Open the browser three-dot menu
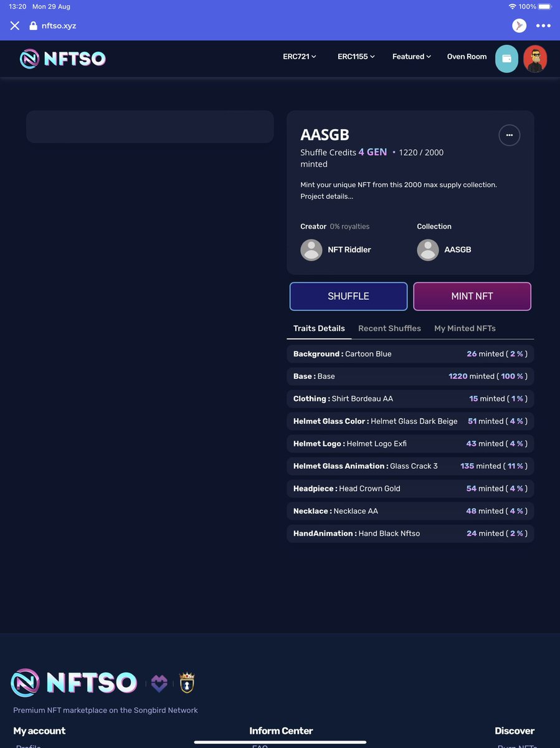This screenshot has width=560, height=748. pos(543,26)
